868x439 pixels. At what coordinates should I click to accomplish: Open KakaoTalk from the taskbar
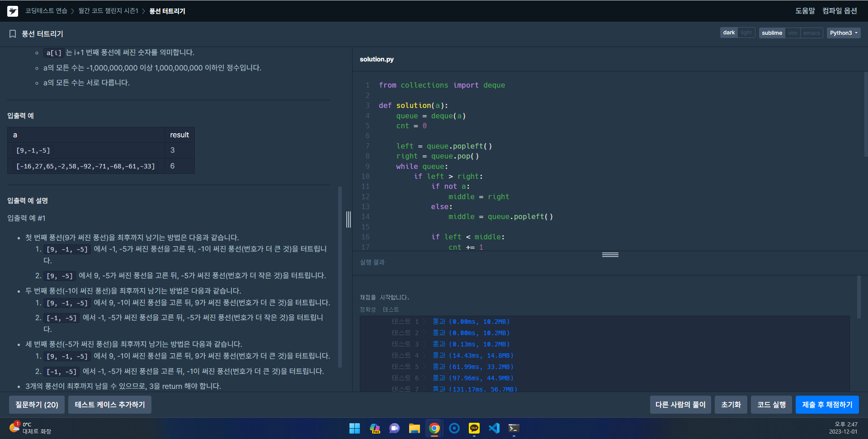[474, 428]
